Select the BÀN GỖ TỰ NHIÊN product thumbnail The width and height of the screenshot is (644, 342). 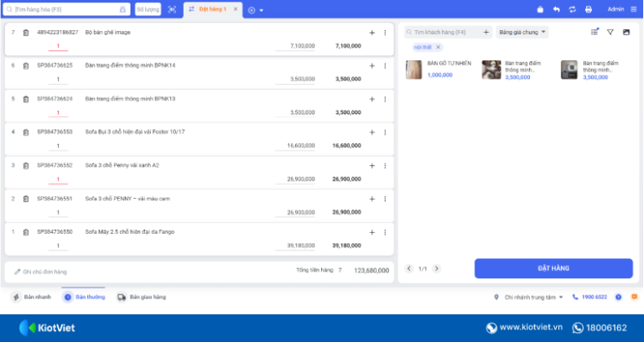point(414,70)
